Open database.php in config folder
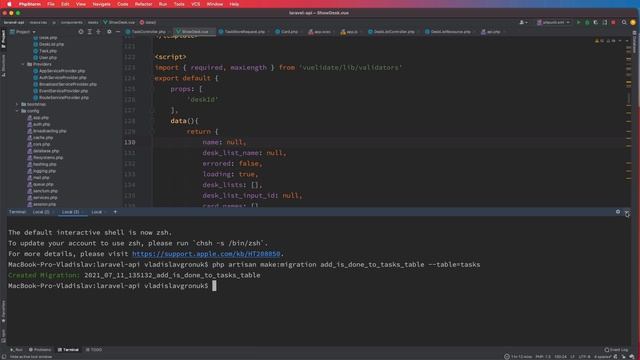640x360 pixels. pyautogui.click(x=43, y=151)
